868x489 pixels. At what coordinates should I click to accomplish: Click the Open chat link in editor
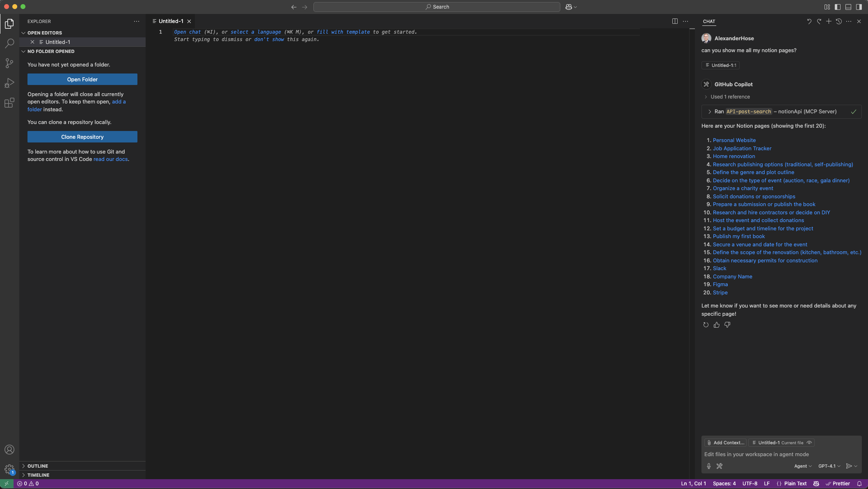click(x=187, y=32)
